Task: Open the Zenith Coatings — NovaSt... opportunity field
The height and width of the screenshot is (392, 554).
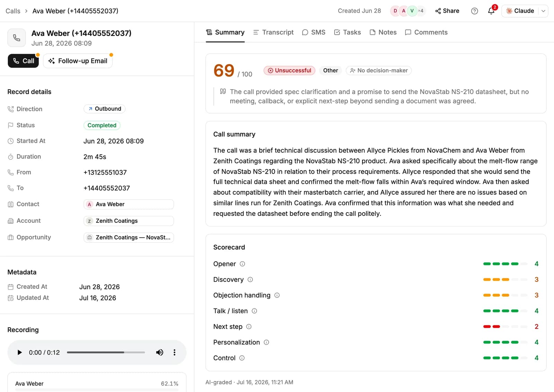Action: click(x=129, y=238)
